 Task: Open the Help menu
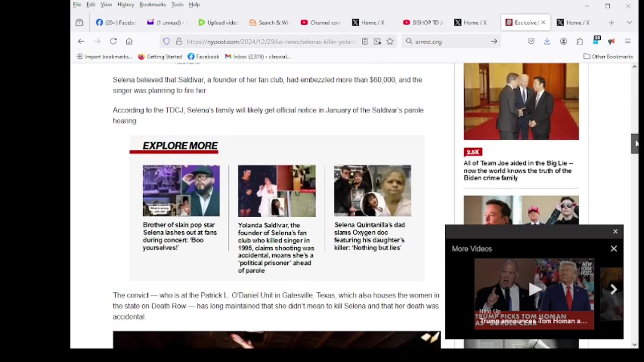coord(194,5)
